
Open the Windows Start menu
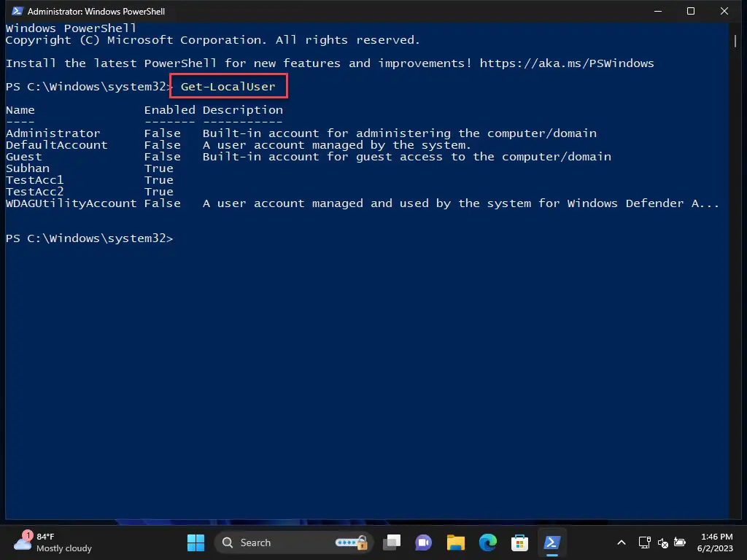[x=196, y=542]
